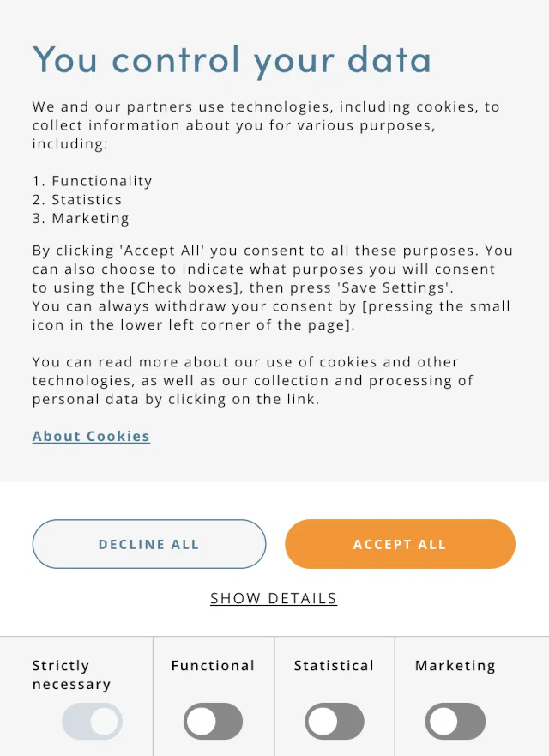This screenshot has width=549, height=756.
Task: Expand the Show Details section
Action: (274, 598)
